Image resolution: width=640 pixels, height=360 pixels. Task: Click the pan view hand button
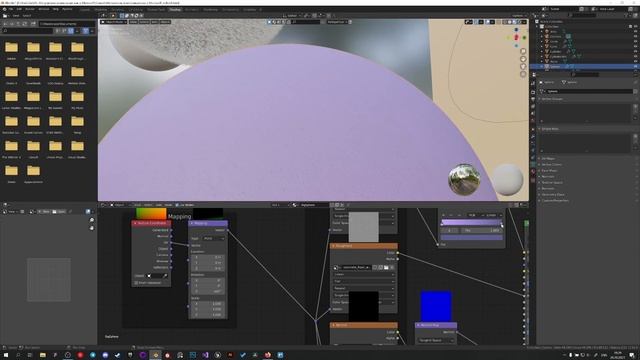point(523,59)
